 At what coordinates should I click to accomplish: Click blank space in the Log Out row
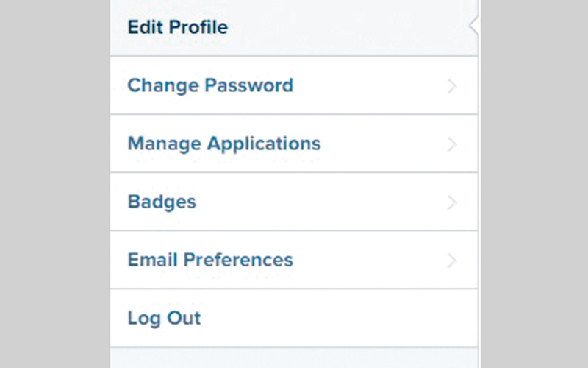[331, 318]
